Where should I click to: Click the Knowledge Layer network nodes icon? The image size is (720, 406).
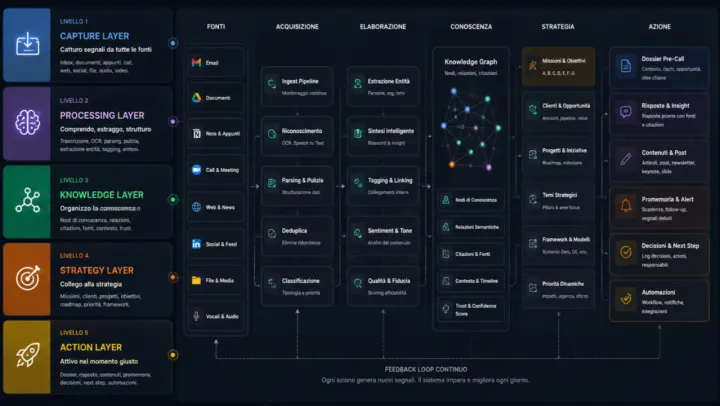click(x=28, y=200)
